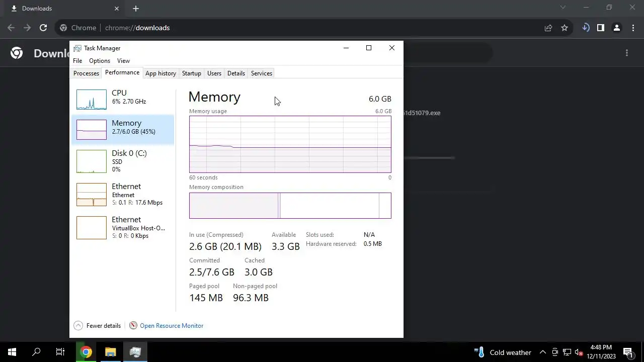The image size is (644, 362).
Task: Click the Task Manager title bar icon
Action: tap(77, 48)
